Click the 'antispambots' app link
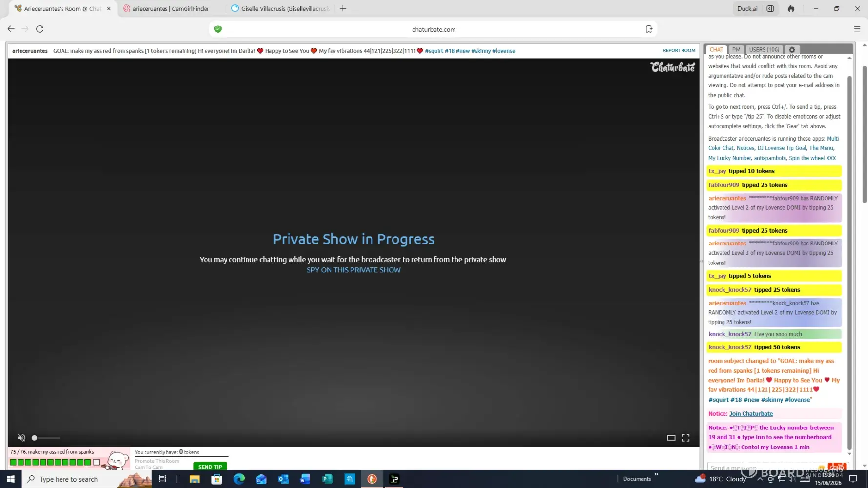Viewport: 868px width, 488px height. point(770,158)
